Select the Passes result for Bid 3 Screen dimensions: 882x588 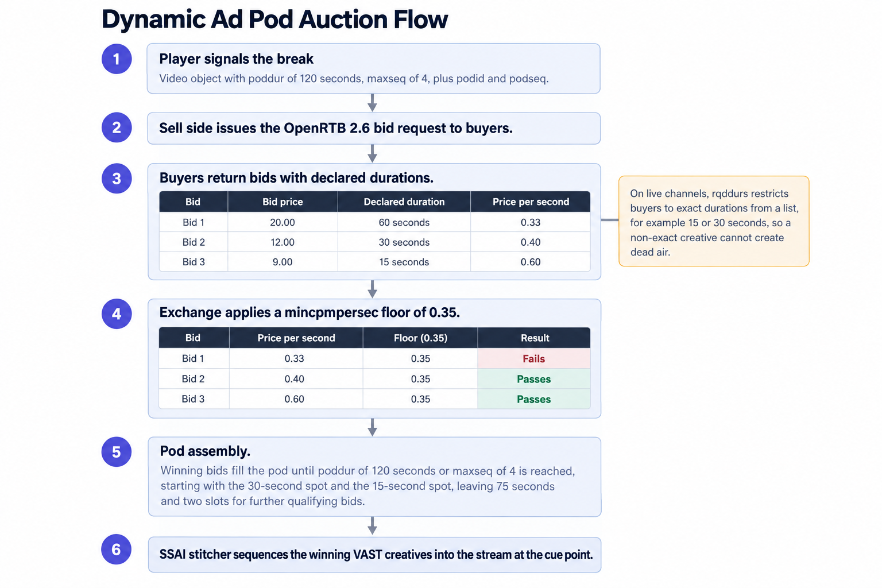(x=533, y=399)
